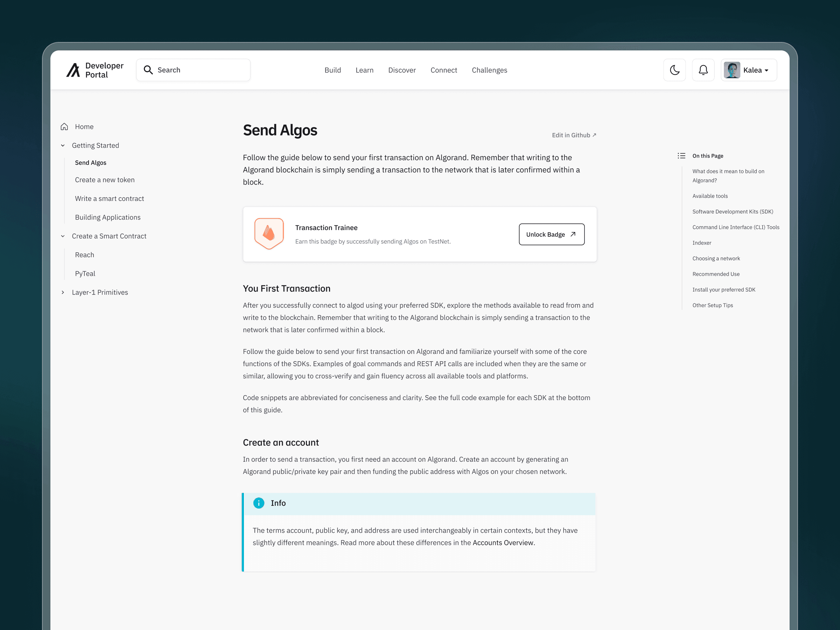Click the Home house icon in sidebar
Image resolution: width=840 pixels, height=630 pixels.
64,126
